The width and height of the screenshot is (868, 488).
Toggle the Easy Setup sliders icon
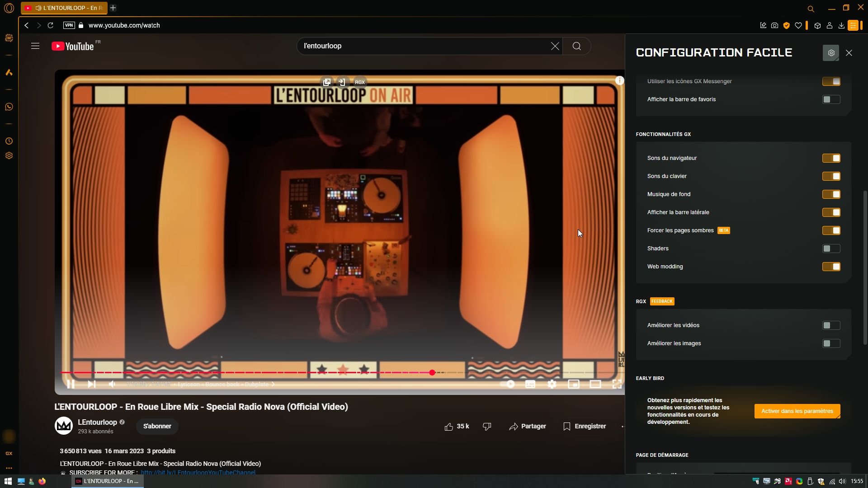(853, 25)
